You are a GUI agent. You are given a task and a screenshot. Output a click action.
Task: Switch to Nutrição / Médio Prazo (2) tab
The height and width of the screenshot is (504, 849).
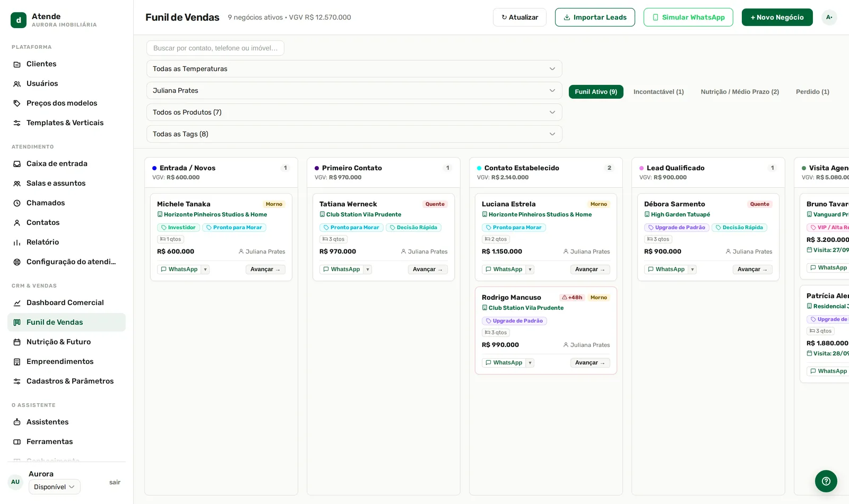pos(740,92)
